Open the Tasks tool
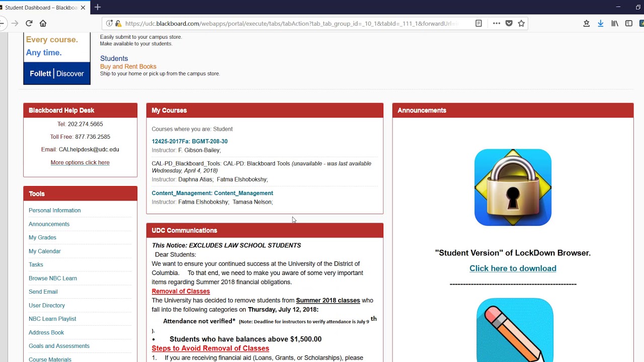 36,264
